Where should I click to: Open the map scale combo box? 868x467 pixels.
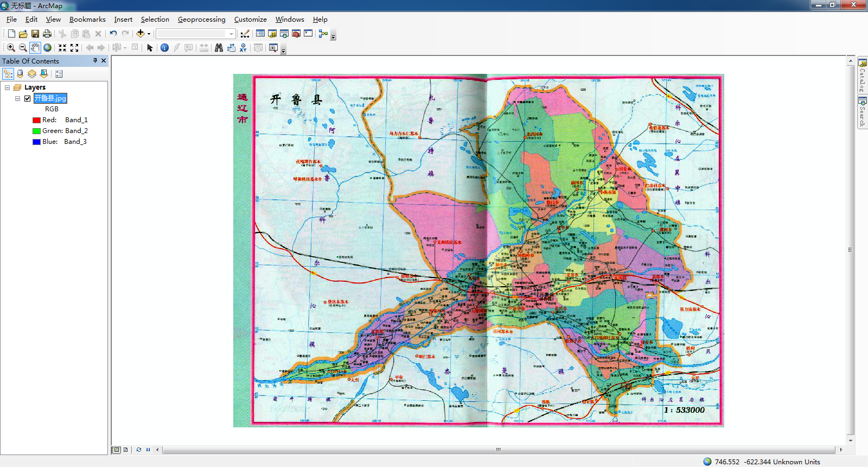click(195, 34)
